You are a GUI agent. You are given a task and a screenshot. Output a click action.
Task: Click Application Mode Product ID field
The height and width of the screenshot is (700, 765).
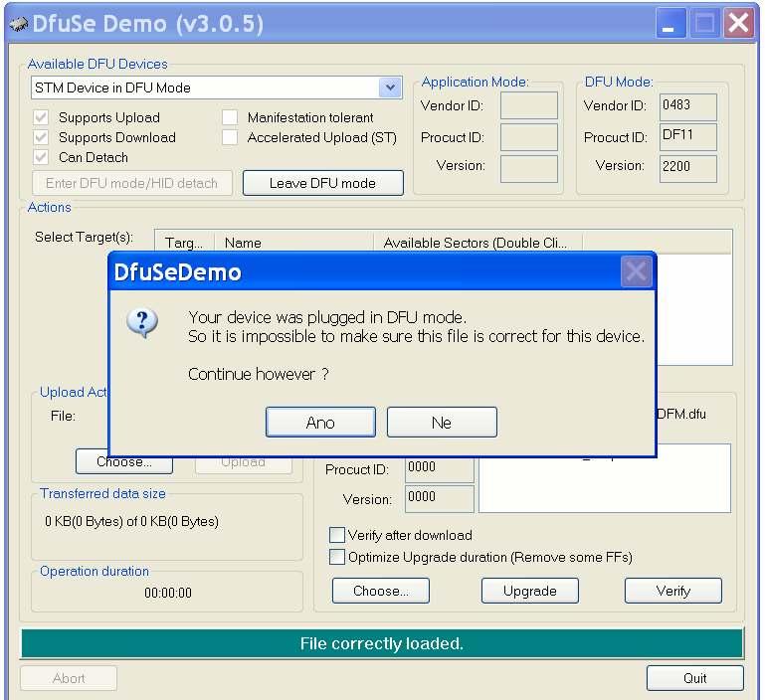529,137
